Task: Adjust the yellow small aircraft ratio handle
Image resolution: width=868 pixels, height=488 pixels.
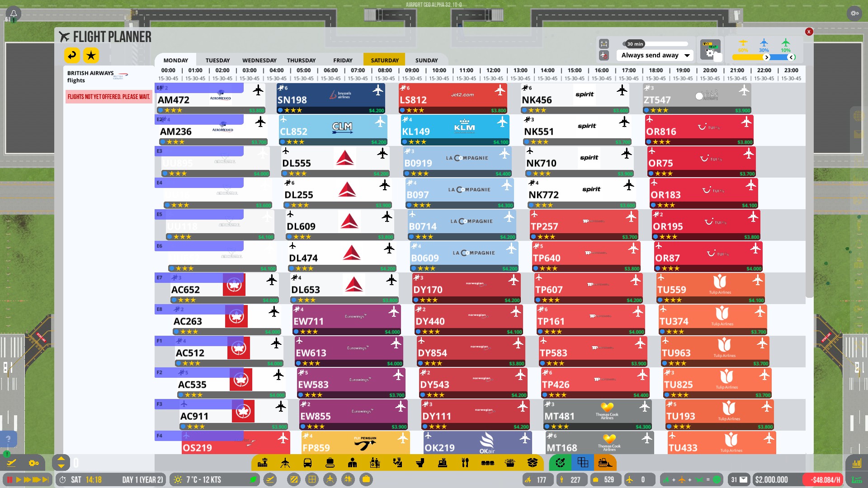Action: pyautogui.click(x=766, y=57)
